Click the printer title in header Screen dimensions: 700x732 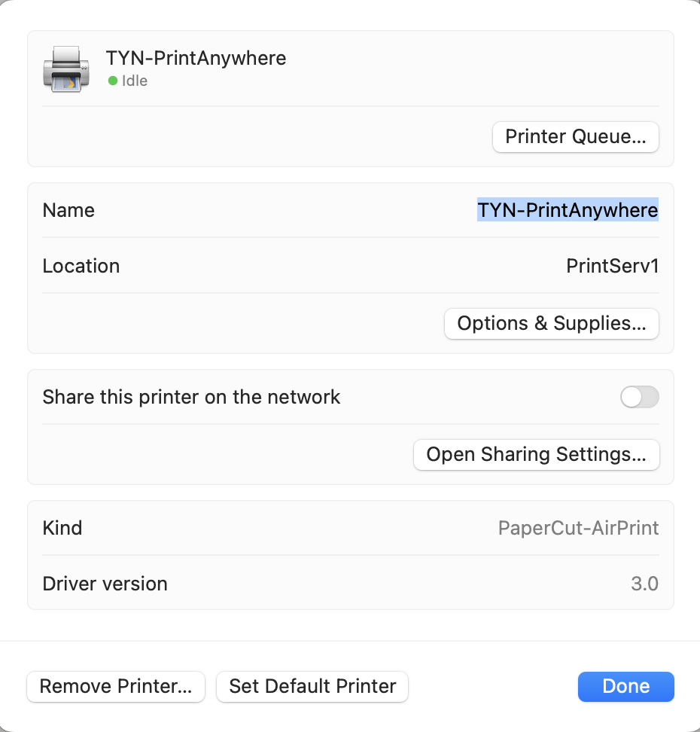pyautogui.click(x=196, y=58)
